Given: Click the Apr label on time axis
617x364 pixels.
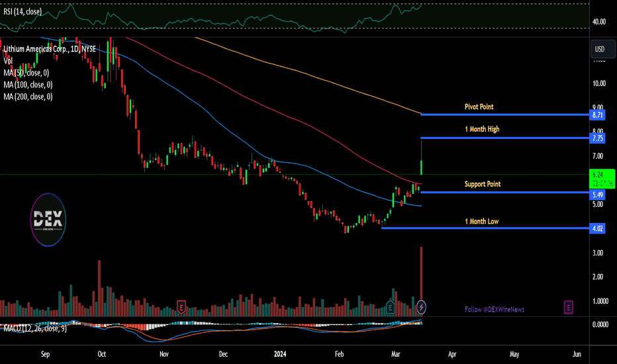Looking at the screenshot, I should [452, 354].
